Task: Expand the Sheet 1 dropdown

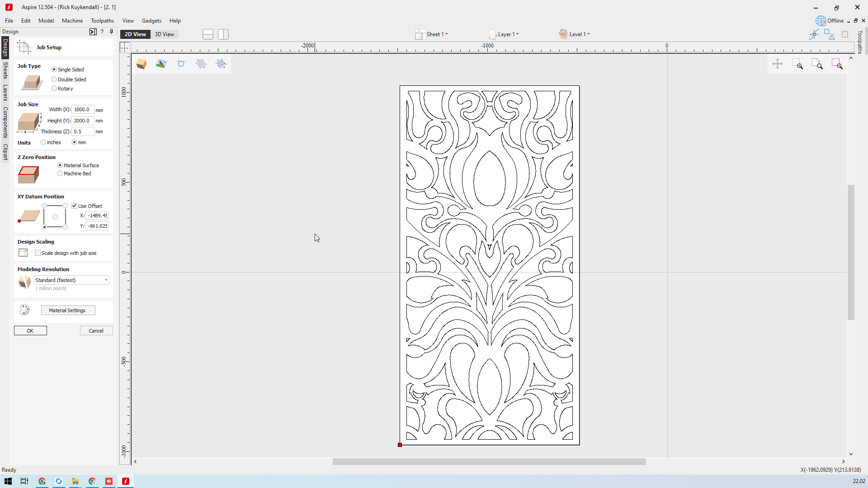Action: click(436, 34)
